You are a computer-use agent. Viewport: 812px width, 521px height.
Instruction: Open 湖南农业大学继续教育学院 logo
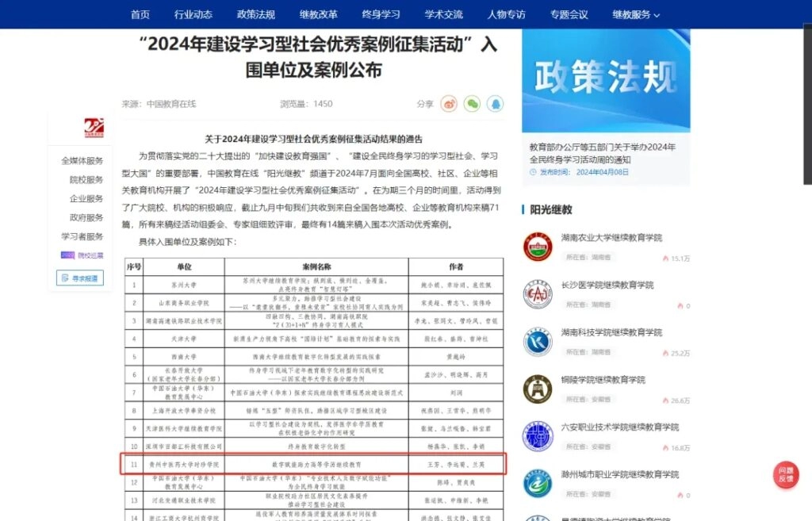[538, 247]
